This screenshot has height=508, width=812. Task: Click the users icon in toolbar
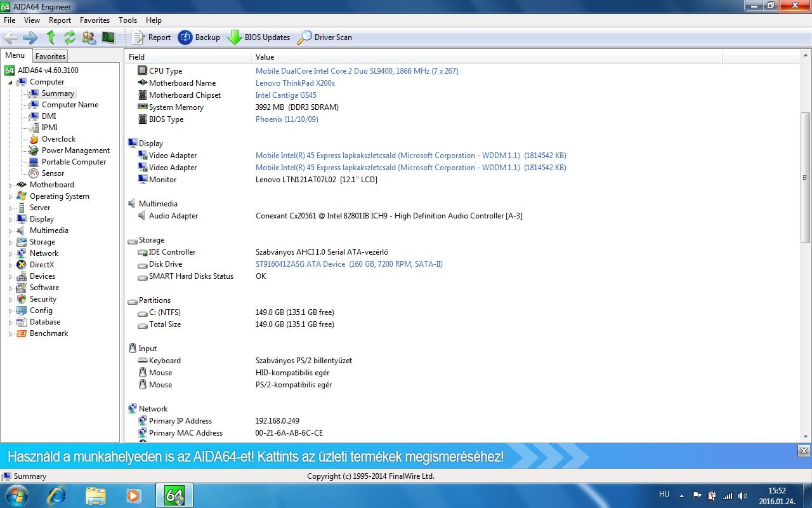(89, 37)
